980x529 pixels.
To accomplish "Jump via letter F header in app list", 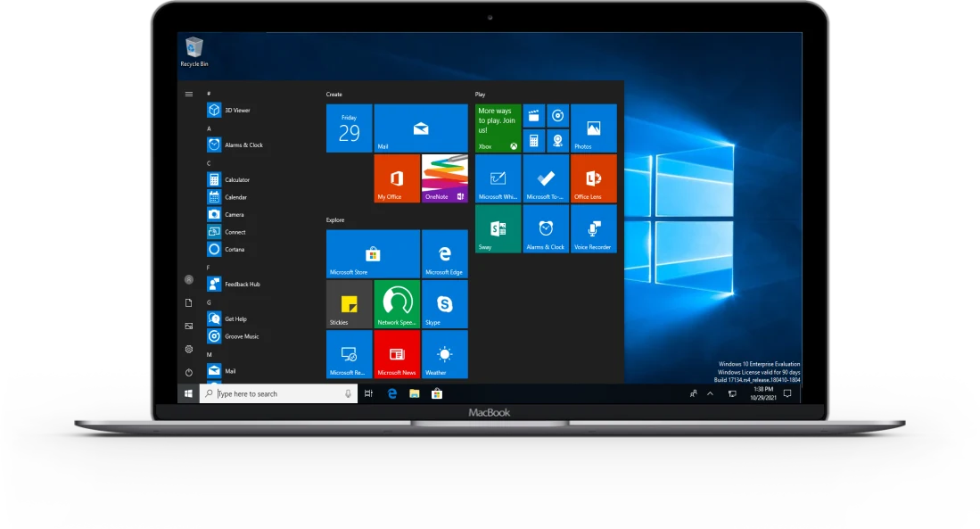I will (209, 268).
